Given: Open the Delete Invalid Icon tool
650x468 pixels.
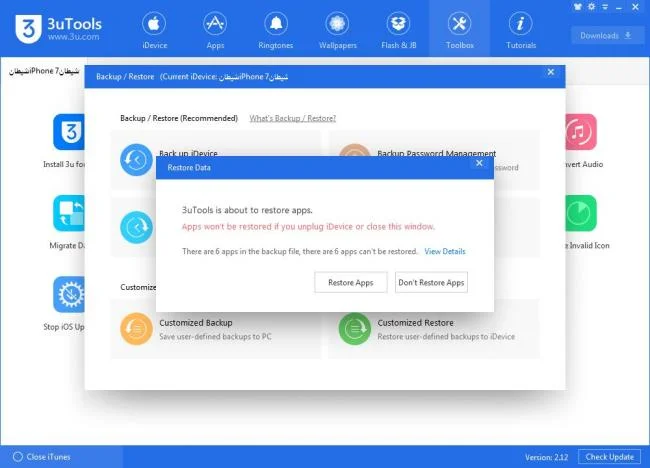Looking at the screenshot, I should click(x=581, y=213).
